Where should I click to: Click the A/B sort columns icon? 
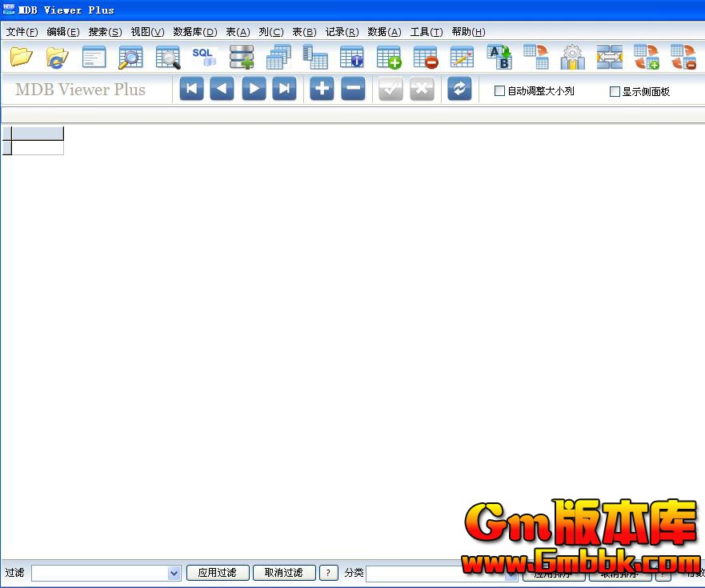[499, 57]
